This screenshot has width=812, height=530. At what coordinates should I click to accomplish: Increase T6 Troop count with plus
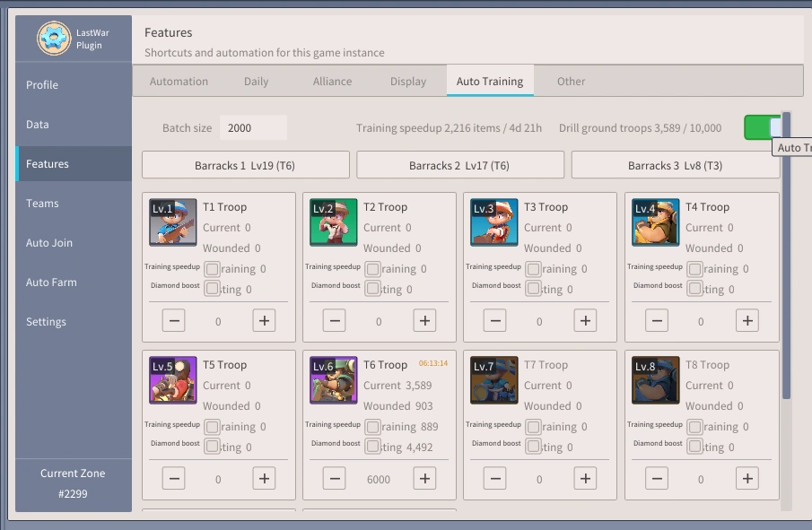pyautogui.click(x=424, y=479)
